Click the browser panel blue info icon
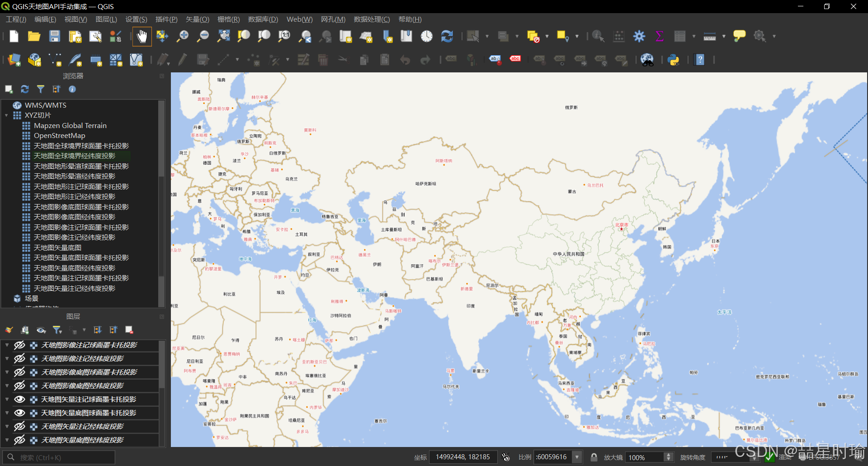Screen dimensions: 868x466 pyautogui.click(x=72, y=89)
